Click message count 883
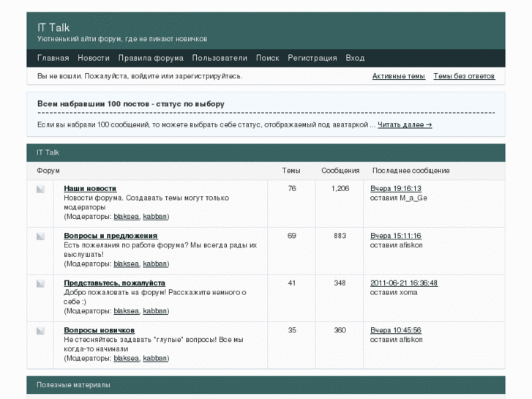 pyautogui.click(x=340, y=236)
